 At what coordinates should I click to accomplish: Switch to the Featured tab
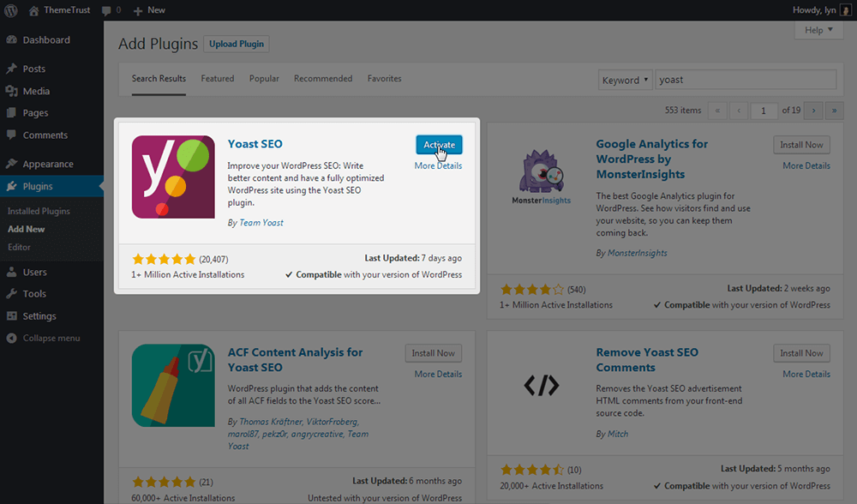(218, 79)
